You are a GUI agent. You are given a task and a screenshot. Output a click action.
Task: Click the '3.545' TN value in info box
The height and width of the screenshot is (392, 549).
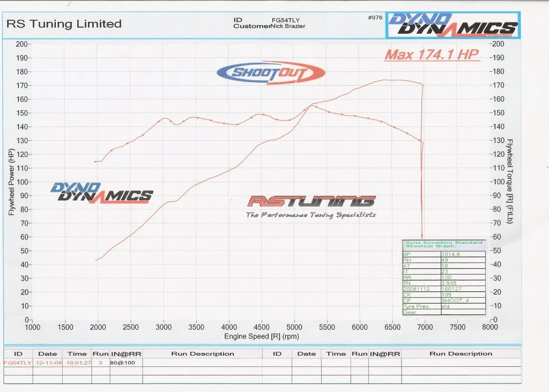tap(449, 283)
